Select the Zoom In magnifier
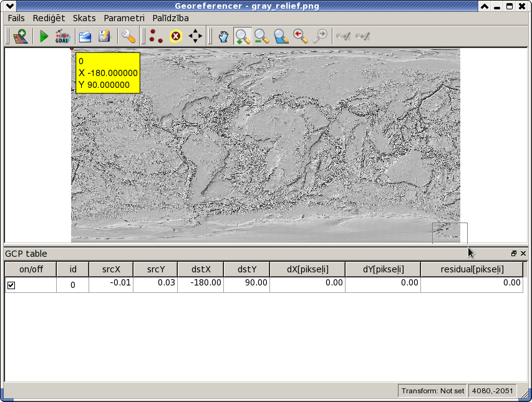The height and width of the screenshot is (402, 532). pos(243,36)
